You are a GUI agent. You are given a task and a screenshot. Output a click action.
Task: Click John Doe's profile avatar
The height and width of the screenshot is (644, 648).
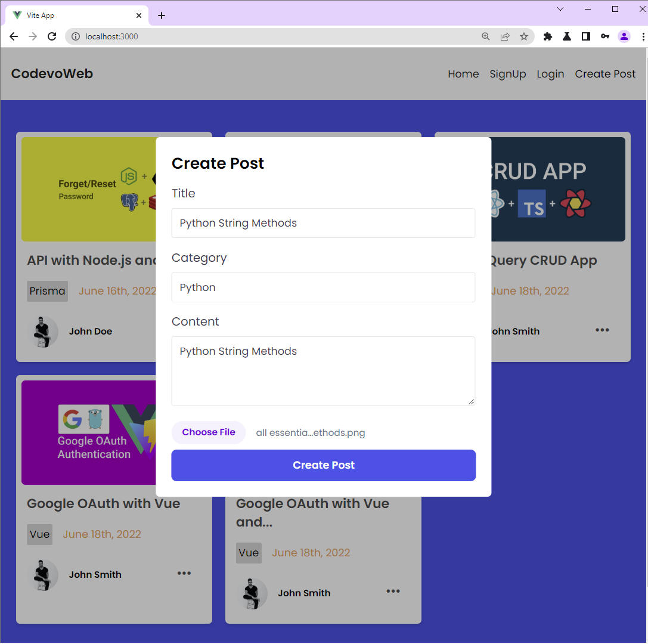[x=43, y=331]
